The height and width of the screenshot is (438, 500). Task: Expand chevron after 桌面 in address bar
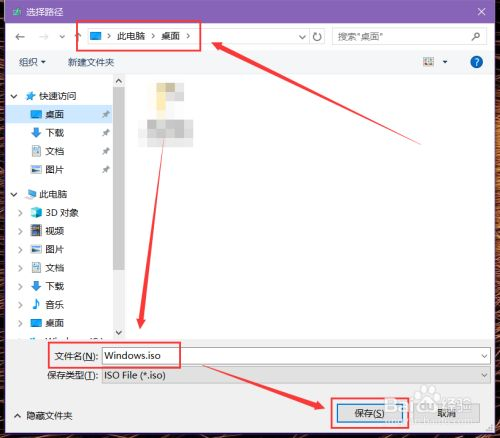click(x=188, y=36)
